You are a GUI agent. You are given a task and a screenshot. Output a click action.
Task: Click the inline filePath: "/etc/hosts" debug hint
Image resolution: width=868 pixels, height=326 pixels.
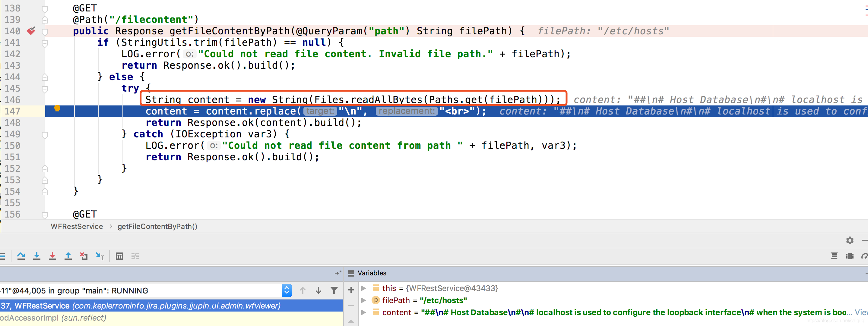click(603, 31)
